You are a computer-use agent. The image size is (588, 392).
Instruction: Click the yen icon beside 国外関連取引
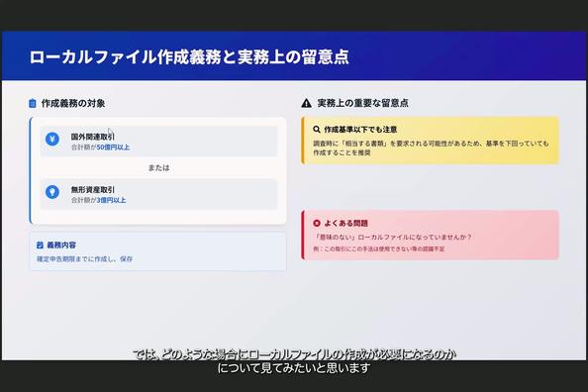(52, 139)
